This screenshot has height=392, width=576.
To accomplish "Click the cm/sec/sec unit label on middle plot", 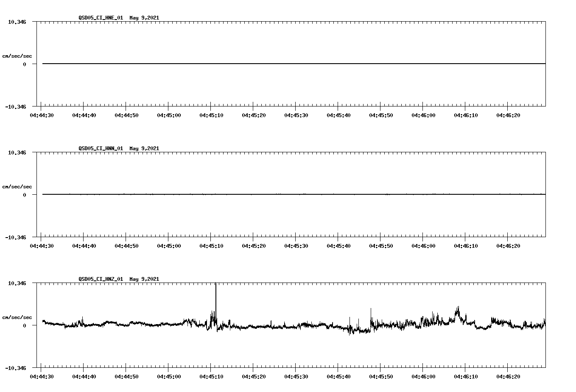I will [x=17, y=186].
